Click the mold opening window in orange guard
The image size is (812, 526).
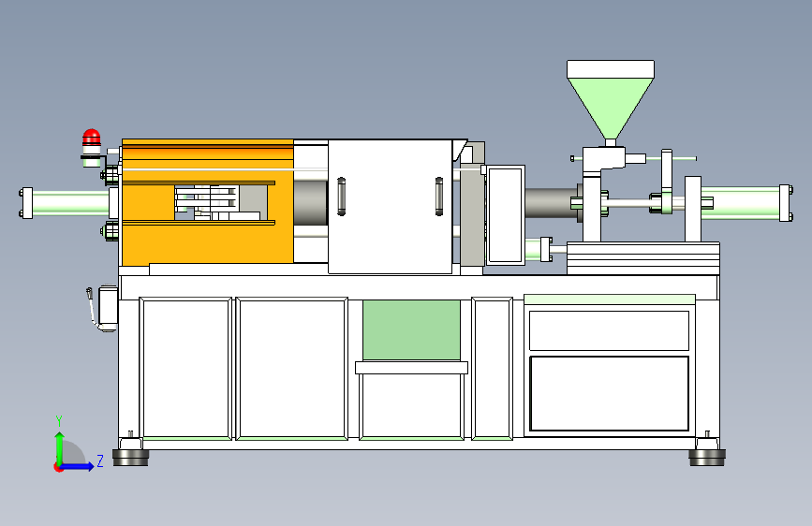(221, 202)
